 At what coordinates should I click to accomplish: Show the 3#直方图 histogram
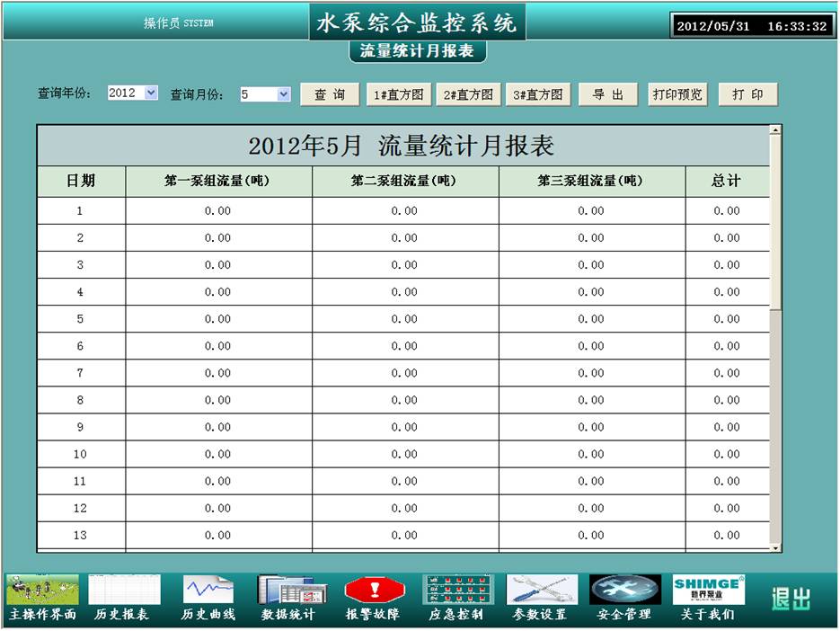538,94
